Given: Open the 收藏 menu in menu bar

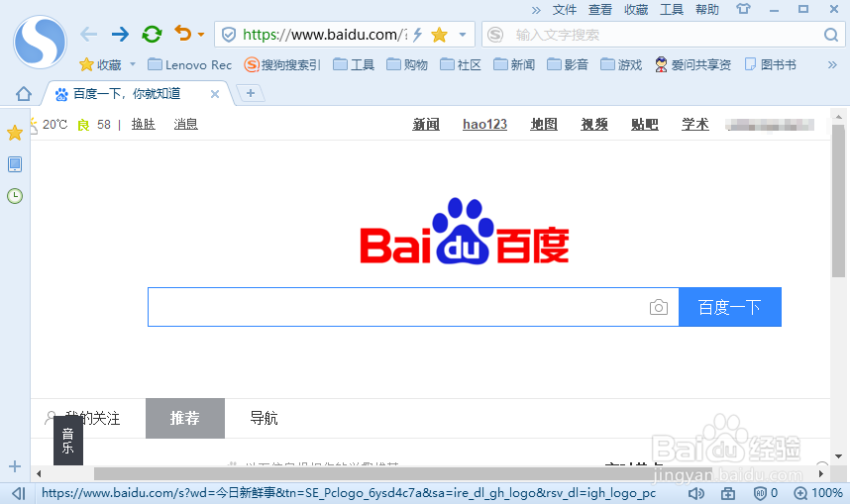Looking at the screenshot, I should tap(636, 10).
